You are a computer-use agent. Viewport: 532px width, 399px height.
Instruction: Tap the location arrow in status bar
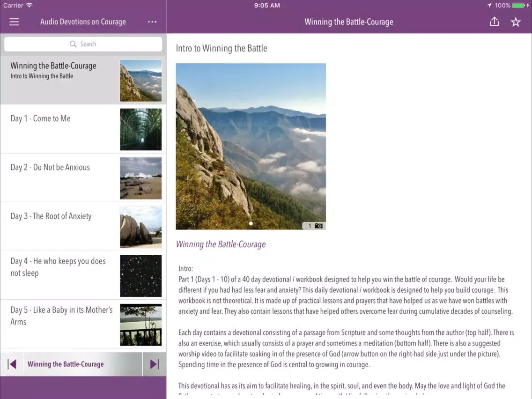(x=489, y=6)
